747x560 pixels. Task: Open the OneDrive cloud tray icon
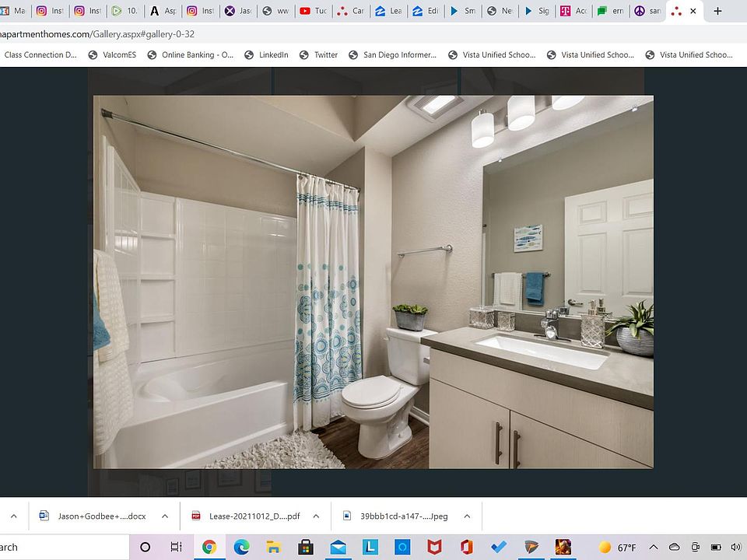(674, 547)
